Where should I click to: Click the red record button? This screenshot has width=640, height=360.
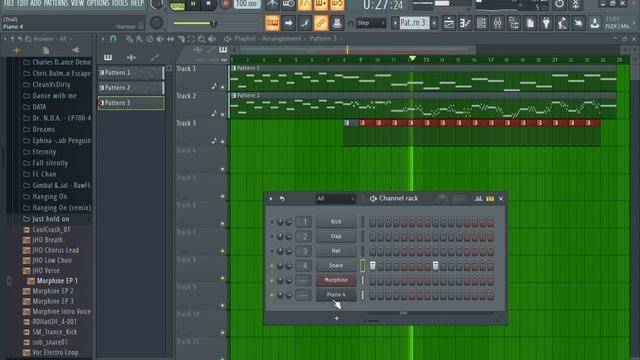tap(225, 4)
